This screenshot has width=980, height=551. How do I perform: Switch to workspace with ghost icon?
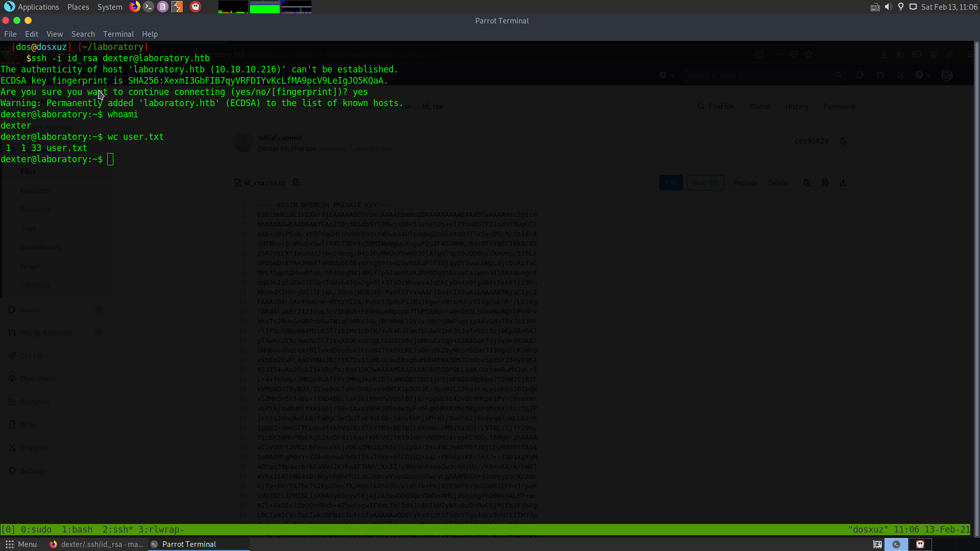click(920, 544)
